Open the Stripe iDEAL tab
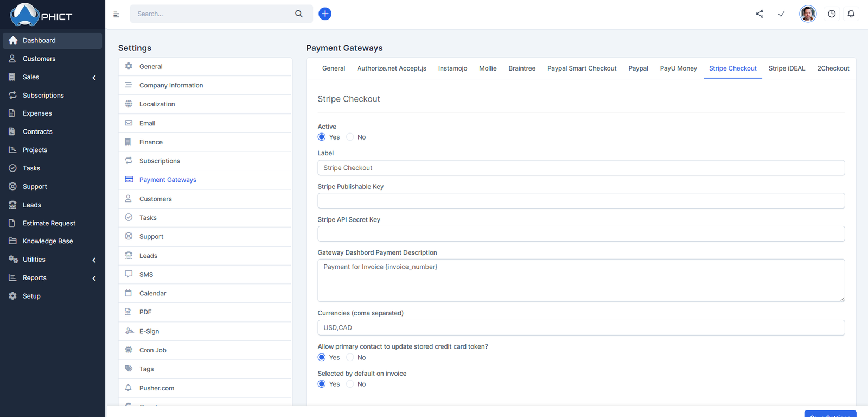 coord(787,68)
